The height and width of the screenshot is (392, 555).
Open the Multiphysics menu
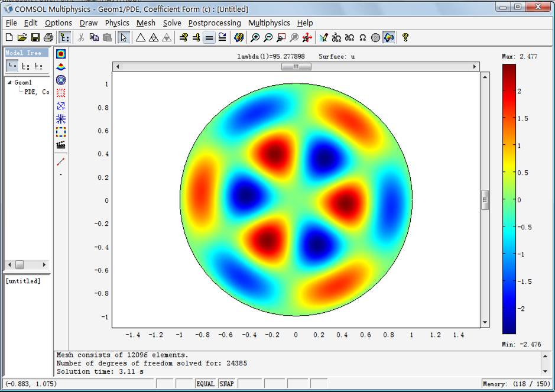click(x=269, y=23)
